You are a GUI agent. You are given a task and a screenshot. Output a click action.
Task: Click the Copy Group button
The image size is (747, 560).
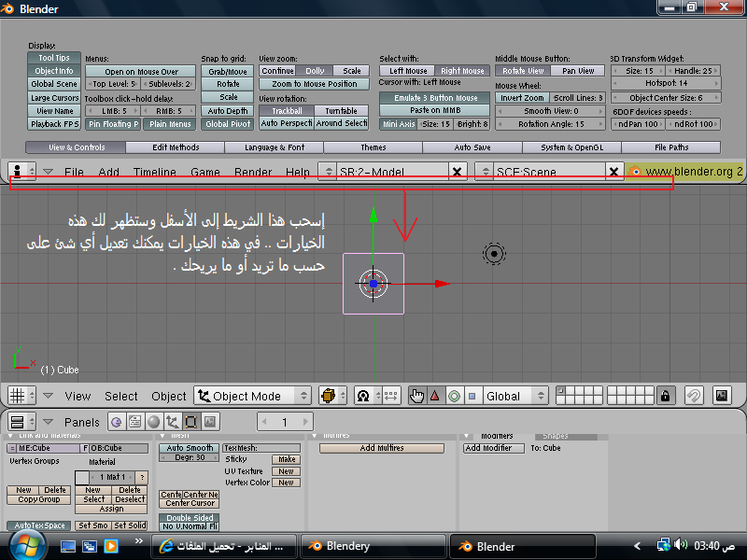[38, 499]
